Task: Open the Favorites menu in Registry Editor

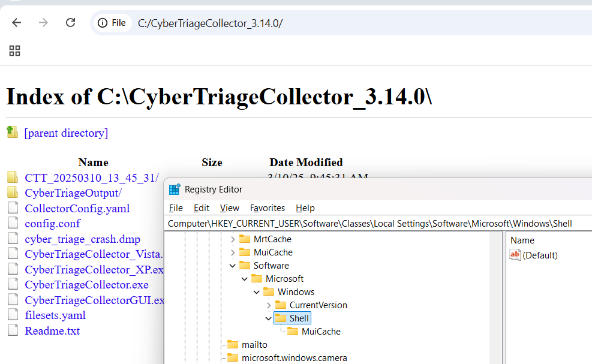Action: [x=268, y=208]
